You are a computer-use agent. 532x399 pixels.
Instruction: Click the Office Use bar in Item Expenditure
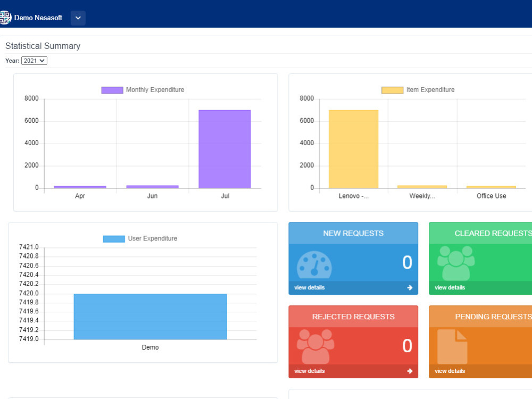click(x=491, y=187)
